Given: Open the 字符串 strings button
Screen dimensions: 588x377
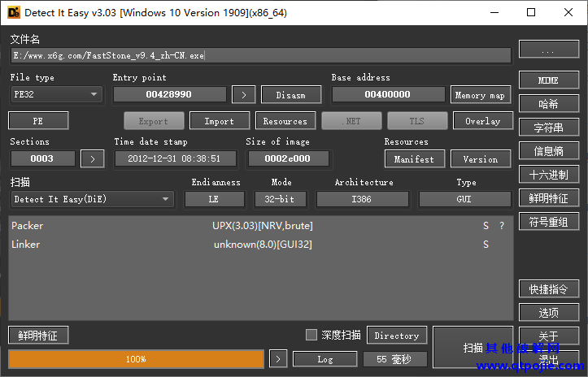Looking at the screenshot, I should 549,128.
